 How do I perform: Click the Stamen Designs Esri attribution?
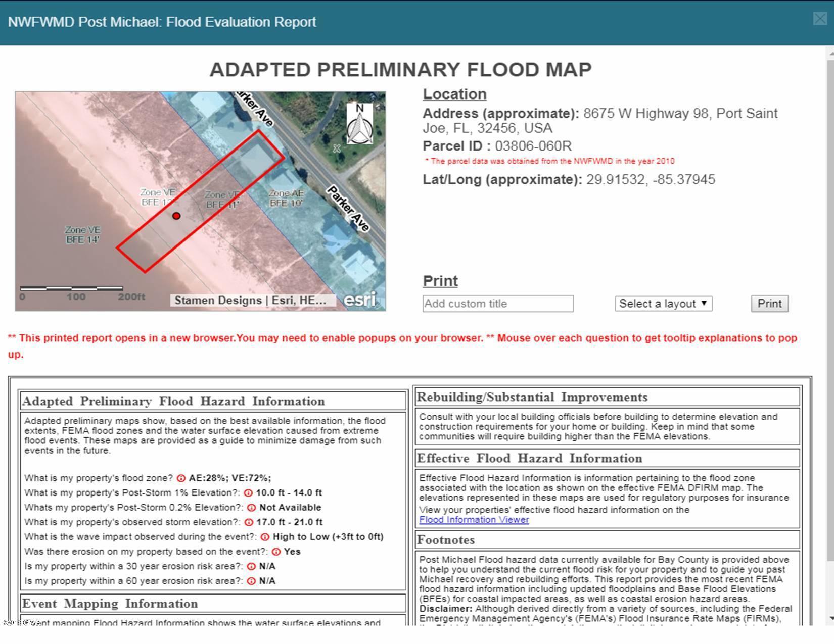point(251,300)
